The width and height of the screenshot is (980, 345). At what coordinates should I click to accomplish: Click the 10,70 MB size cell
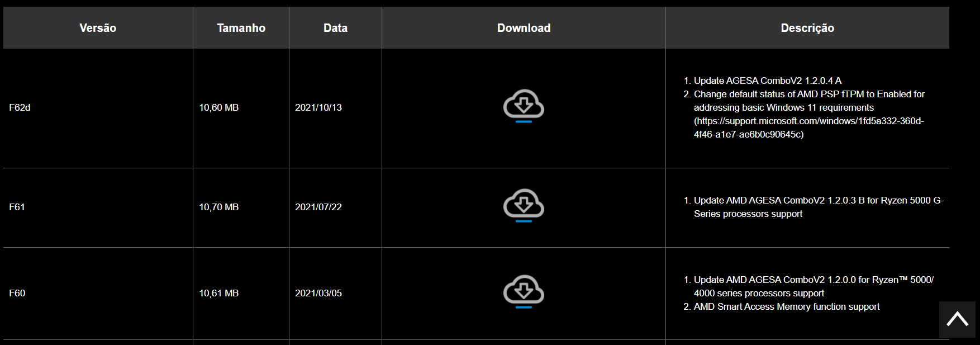(x=219, y=207)
